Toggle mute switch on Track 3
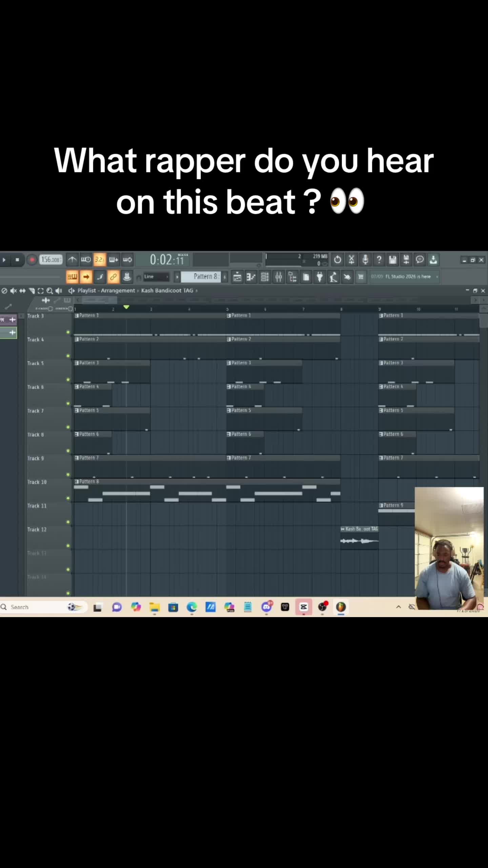Screen dimensions: 488x868 [68, 332]
